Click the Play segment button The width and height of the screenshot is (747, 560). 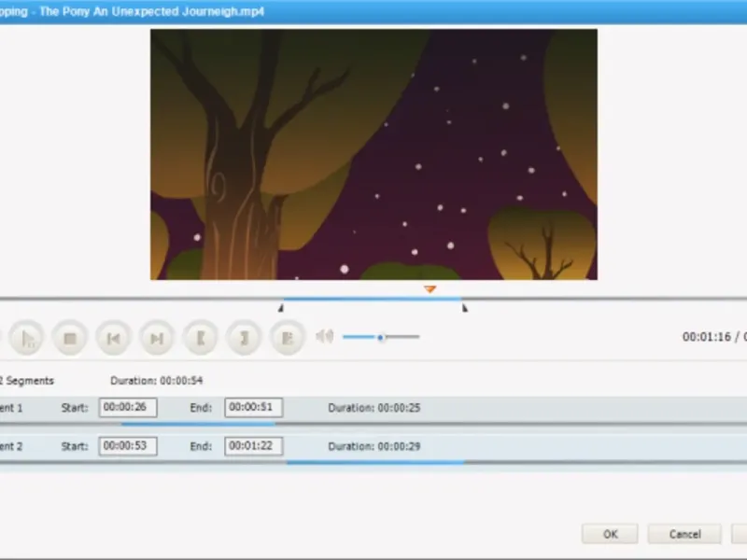click(27, 339)
